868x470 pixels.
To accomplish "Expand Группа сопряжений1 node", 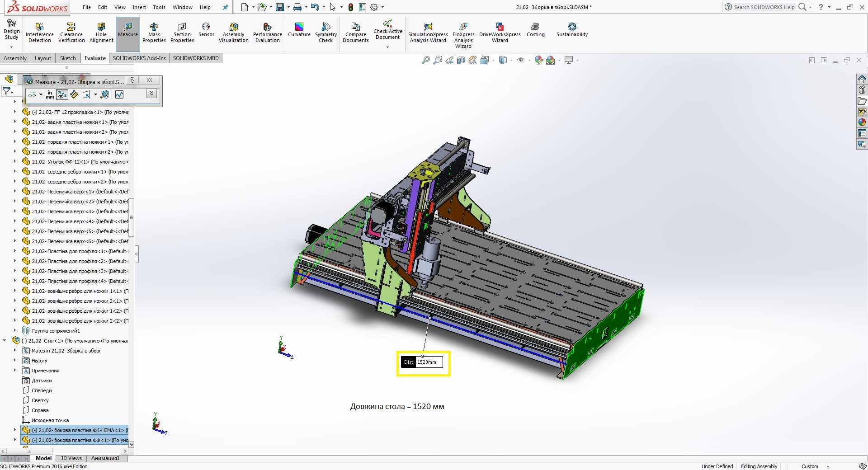I will 14,330.
